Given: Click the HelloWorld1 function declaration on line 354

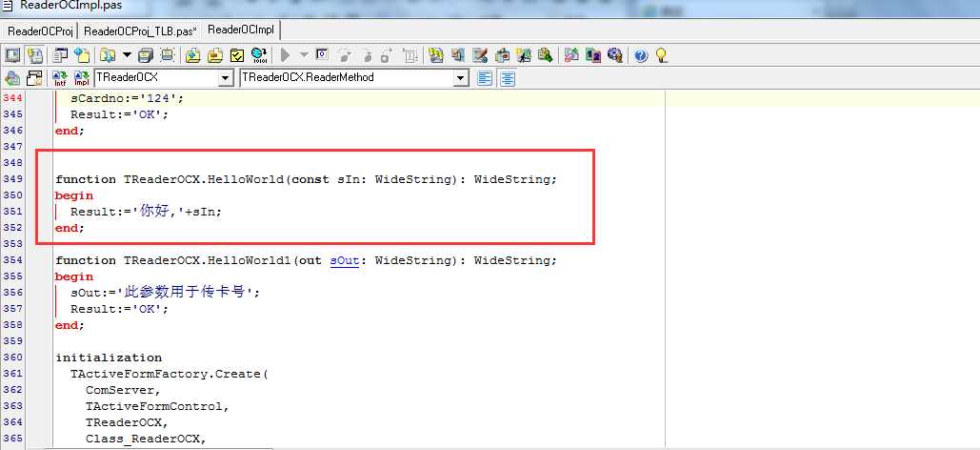Looking at the screenshot, I should pyautogui.click(x=307, y=260).
